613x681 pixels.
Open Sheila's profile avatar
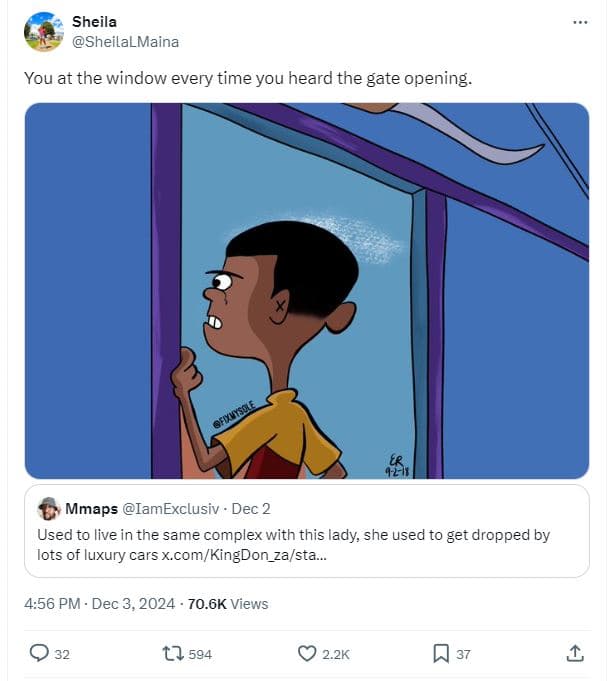(43, 32)
